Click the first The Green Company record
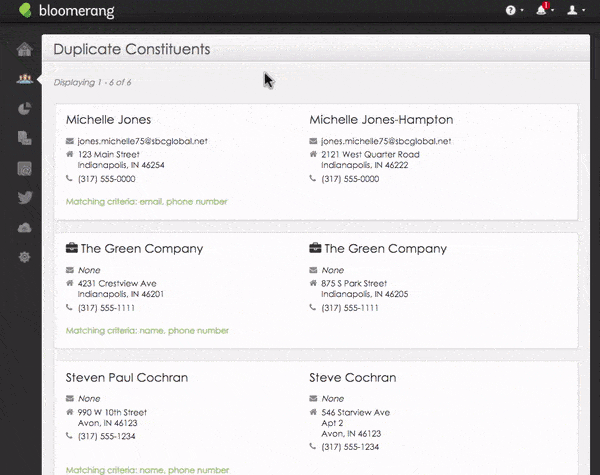Screen dimensions: 600x475 (x=140, y=249)
